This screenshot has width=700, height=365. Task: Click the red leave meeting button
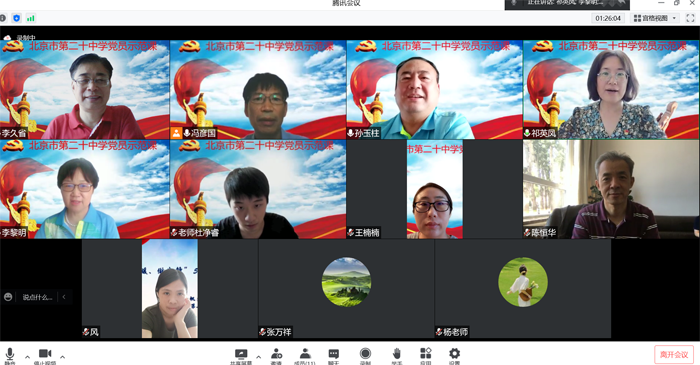(674, 355)
